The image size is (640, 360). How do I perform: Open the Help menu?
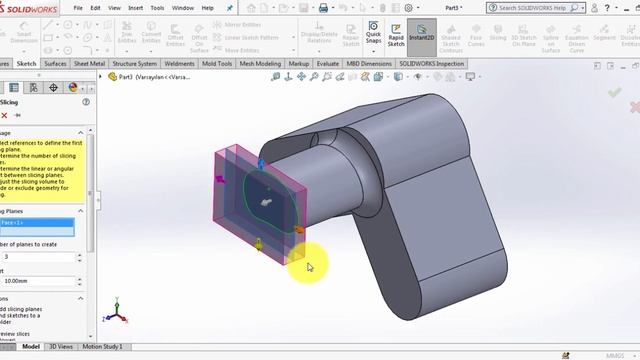(207, 8)
